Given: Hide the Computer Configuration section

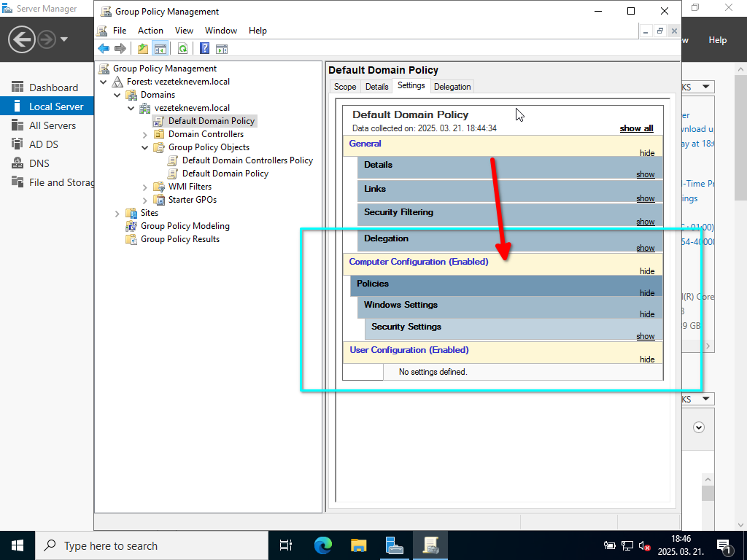Looking at the screenshot, I should tap(646, 271).
